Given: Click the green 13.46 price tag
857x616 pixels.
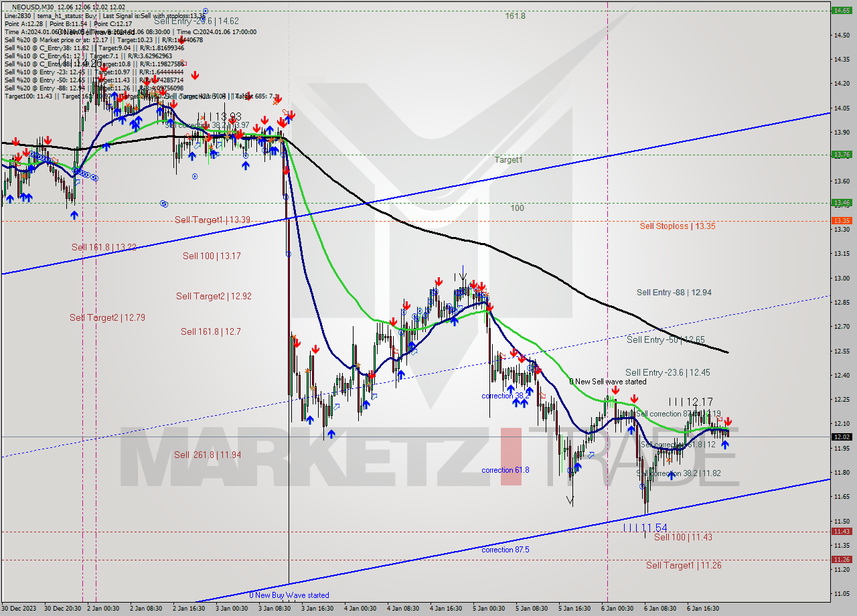Looking at the screenshot, I should (841, 202).
